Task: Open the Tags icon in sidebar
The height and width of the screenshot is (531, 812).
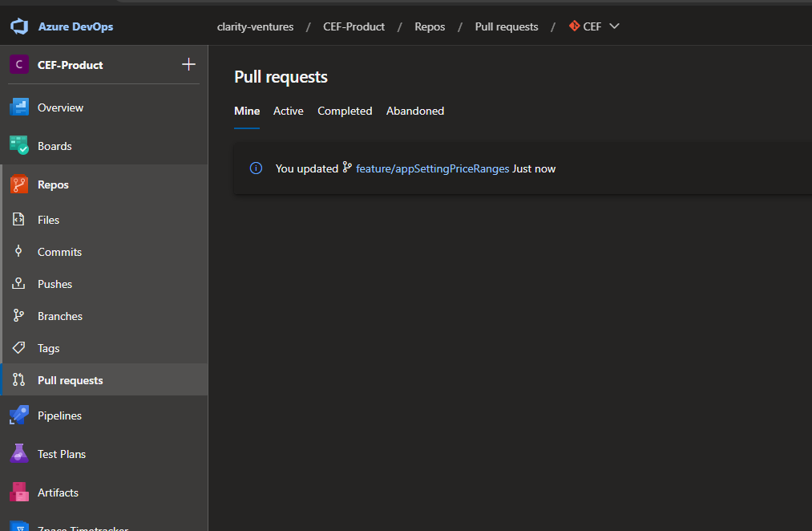Action: tap(18, 347)
